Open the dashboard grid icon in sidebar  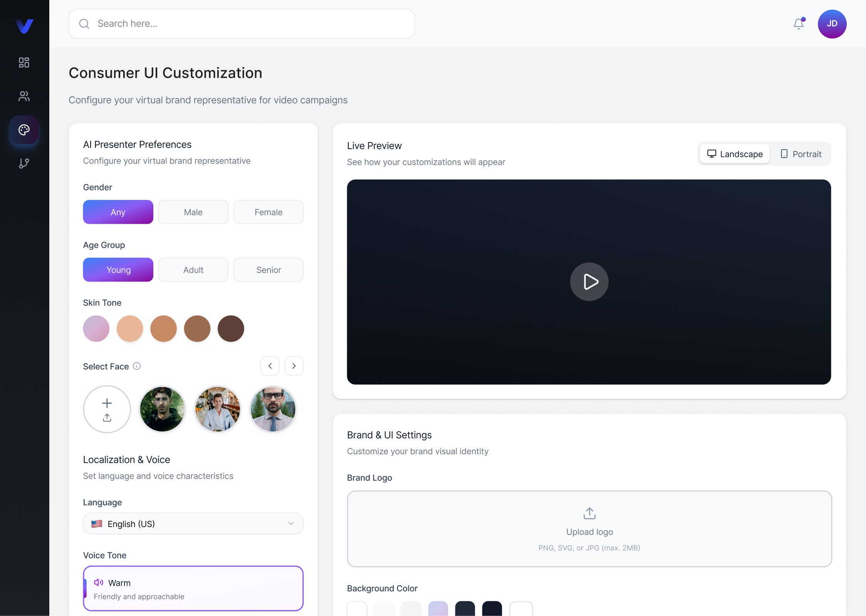click(24, 62)
